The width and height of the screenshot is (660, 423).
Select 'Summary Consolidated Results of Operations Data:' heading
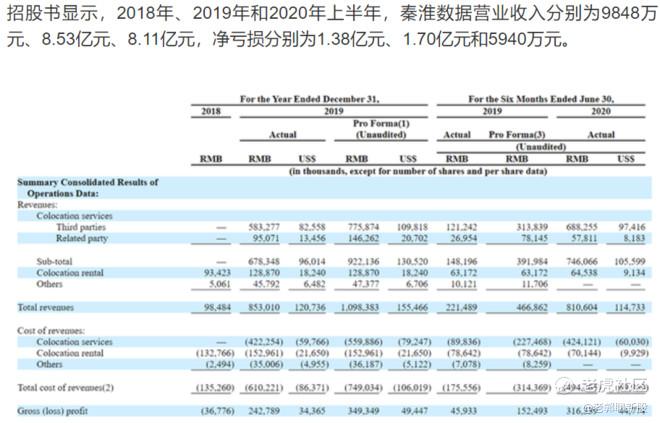(x=88, y=188)
